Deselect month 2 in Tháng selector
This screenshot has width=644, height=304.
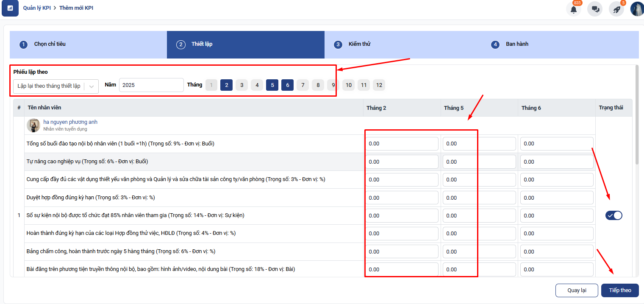click(x=227, y=85)
